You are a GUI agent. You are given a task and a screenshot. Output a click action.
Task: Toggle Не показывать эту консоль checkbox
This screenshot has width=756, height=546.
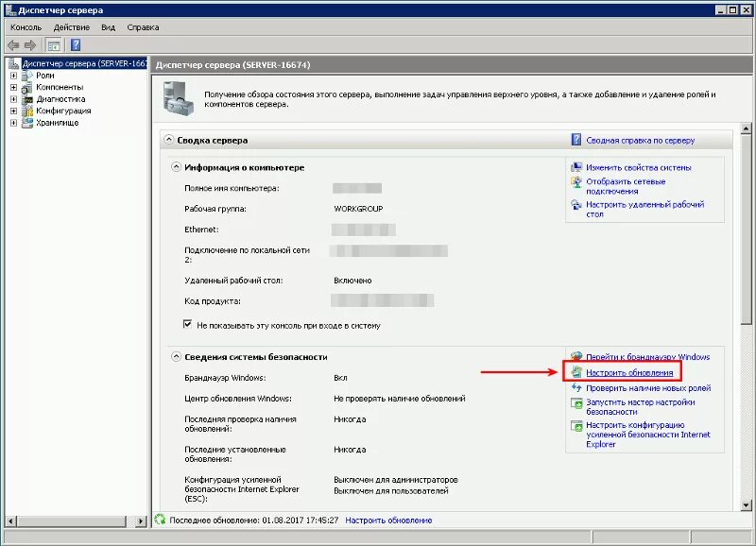tap(187, 324)
